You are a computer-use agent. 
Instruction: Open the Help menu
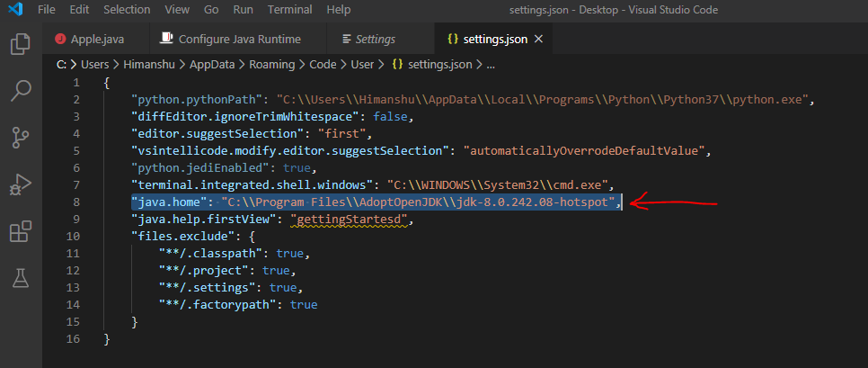[338, 9]
